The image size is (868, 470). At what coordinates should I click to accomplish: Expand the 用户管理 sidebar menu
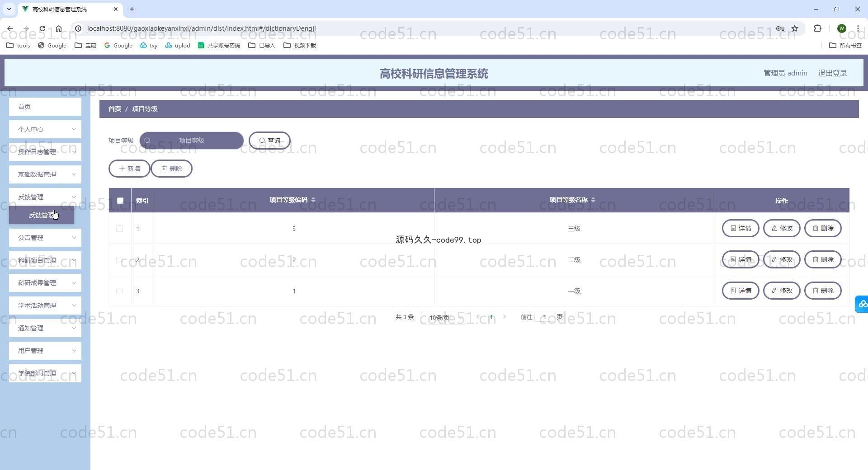click(45, 351)
